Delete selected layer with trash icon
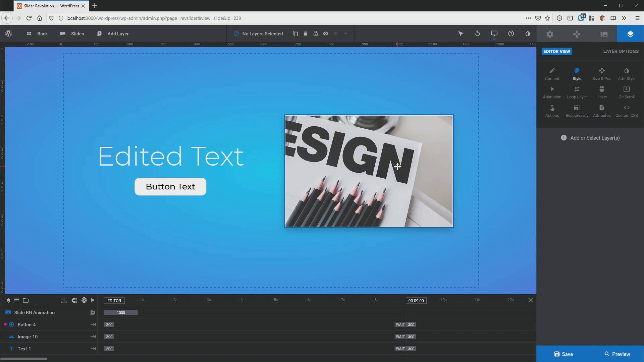Image resolution: width=644 pixels, height=362 pixels. click(x=305, y=34)
